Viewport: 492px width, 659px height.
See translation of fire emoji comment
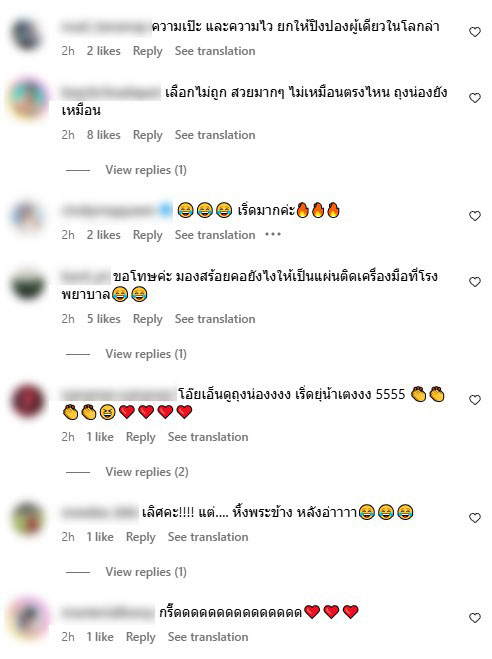click(x=215, y=235)
